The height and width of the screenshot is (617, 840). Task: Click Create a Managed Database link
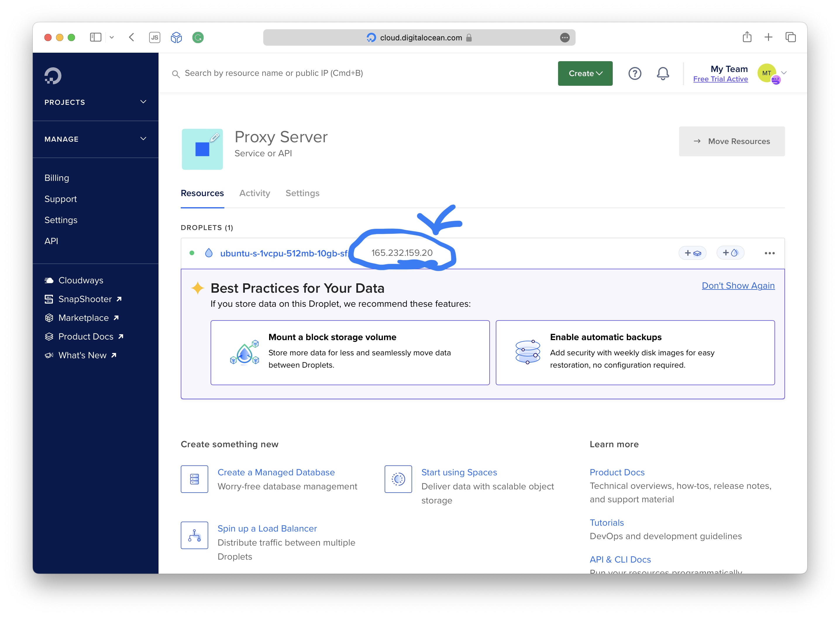pyautogui.click(x=276, y=472)
